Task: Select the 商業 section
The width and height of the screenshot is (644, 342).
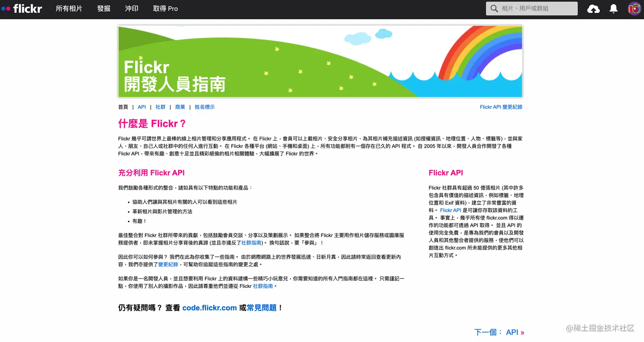Action: tap(180, 106)
